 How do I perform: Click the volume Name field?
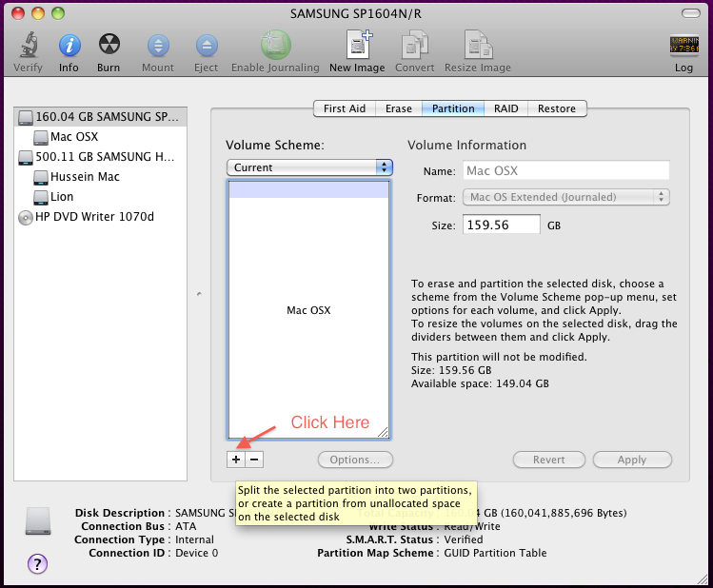click(x=566, y=171)
